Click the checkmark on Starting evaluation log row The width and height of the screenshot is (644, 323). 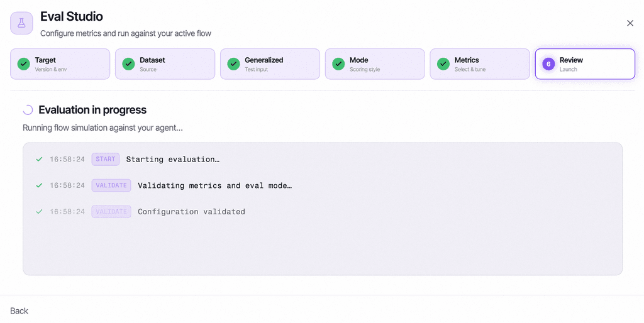coord(39,159)
